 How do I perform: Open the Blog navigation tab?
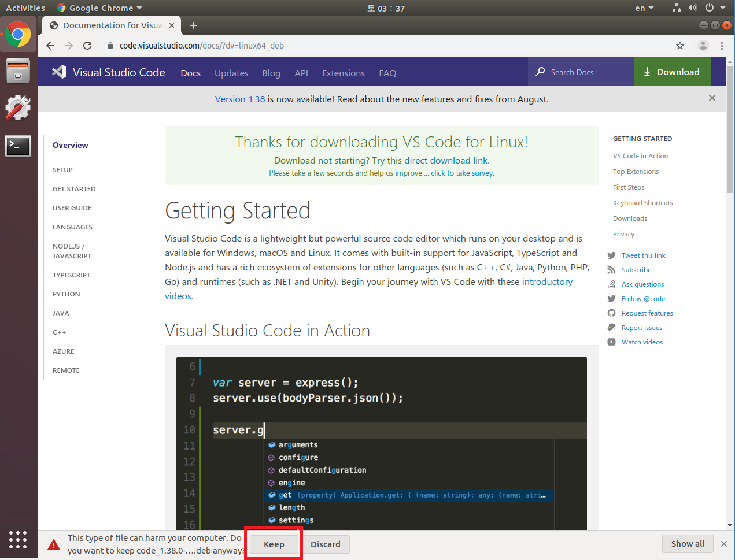coord(271,73)
